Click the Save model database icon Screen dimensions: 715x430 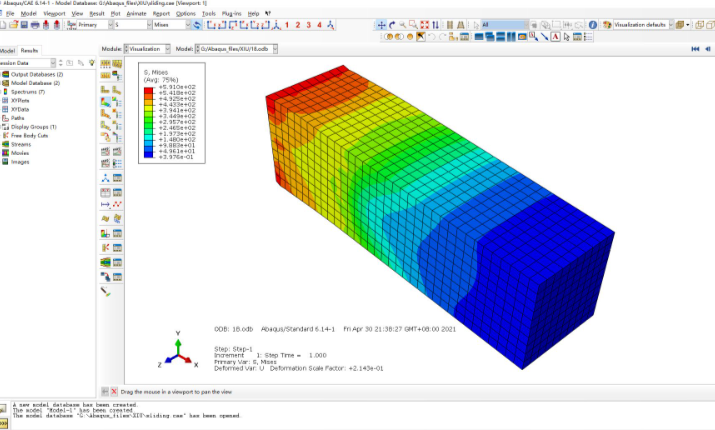tap(23, 24)
